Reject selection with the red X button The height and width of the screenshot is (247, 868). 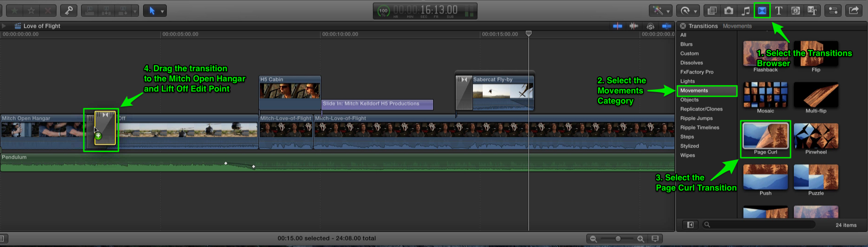(48, 11)
